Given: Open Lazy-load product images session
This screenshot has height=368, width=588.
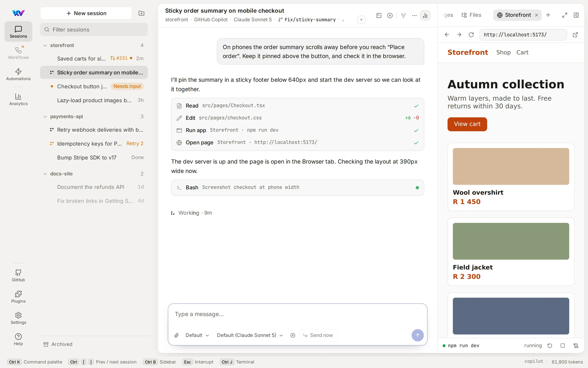Looking at the screenshot, I should (x=94, y=100).
